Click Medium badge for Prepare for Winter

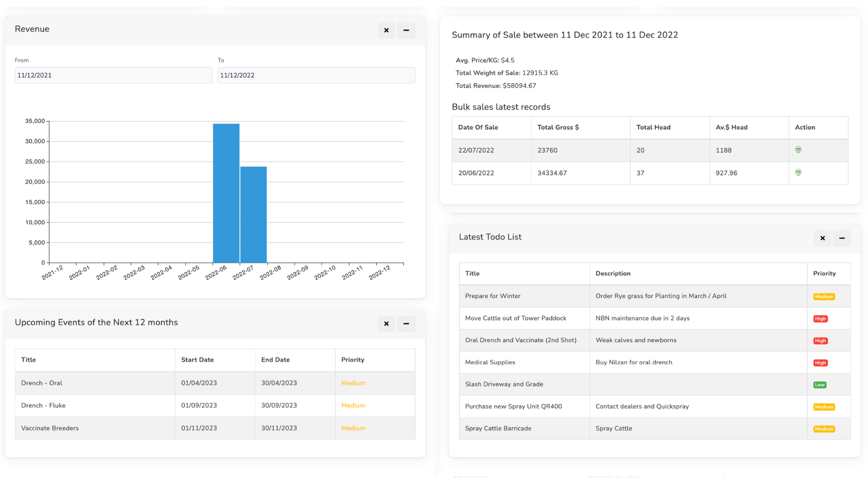824,296
